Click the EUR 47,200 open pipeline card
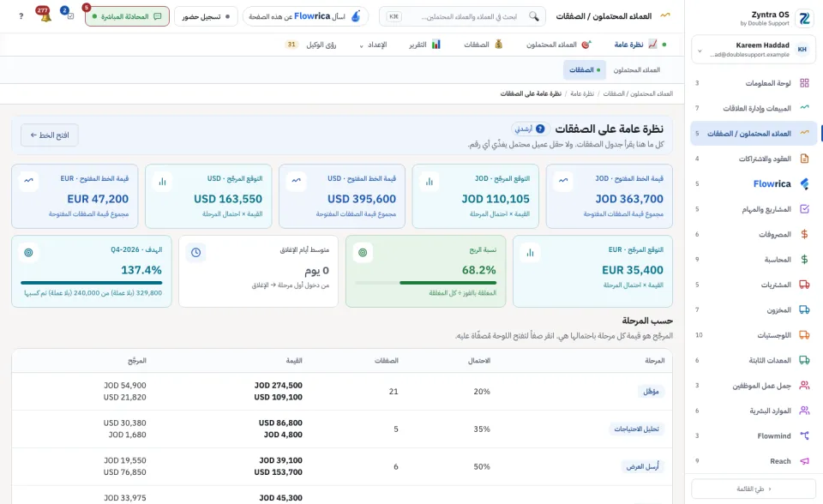Screen dimensions: 823x504 (75, 196)
